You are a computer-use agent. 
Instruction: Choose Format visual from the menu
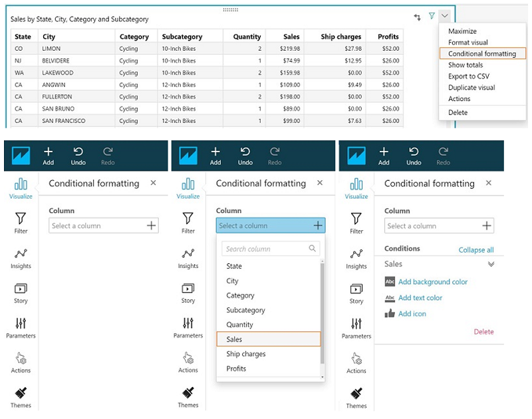pyautogui.click(x=468, y=43)
